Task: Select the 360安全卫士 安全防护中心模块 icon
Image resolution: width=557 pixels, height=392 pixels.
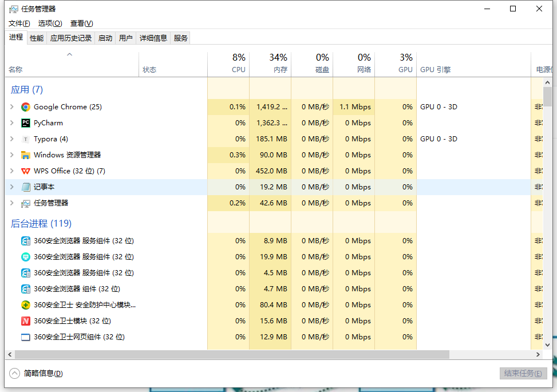Action: (25, 304)
